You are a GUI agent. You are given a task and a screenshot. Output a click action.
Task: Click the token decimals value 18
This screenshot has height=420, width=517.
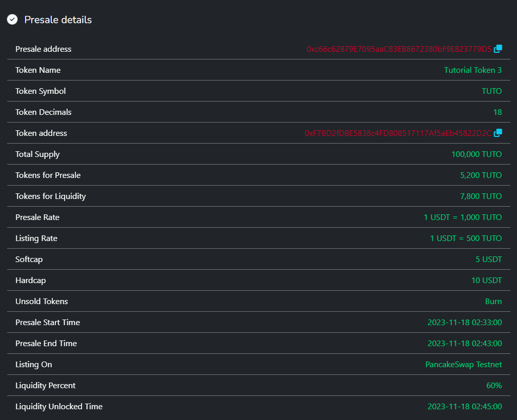[x=497, y=112]
